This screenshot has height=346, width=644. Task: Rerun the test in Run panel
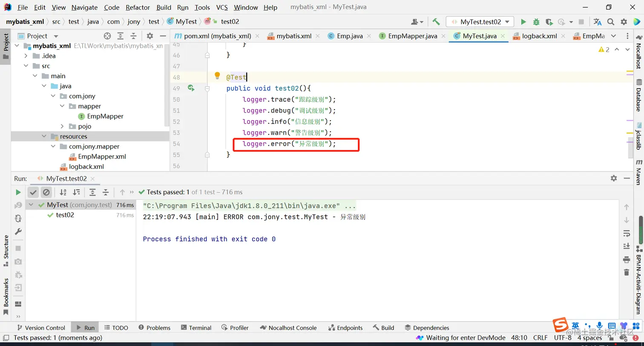tap(18, 192)
